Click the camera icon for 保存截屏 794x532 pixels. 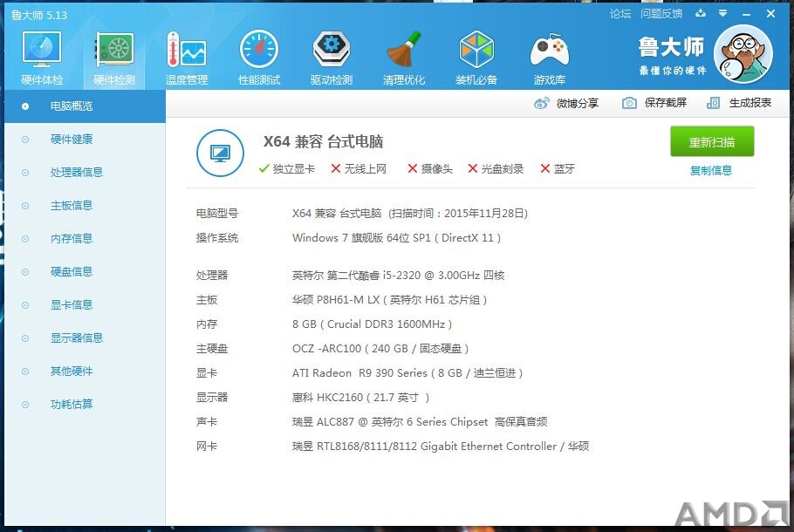629,103
